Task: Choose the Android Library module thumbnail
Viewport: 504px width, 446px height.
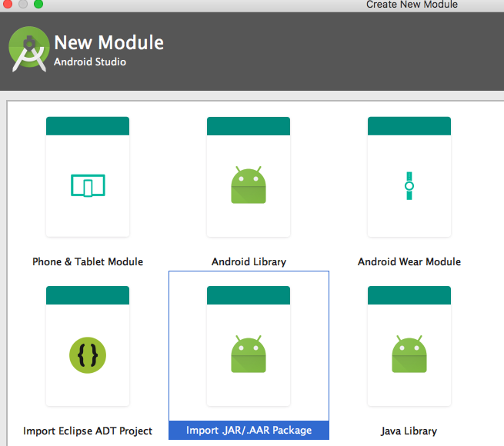Action: click(249, 177)
